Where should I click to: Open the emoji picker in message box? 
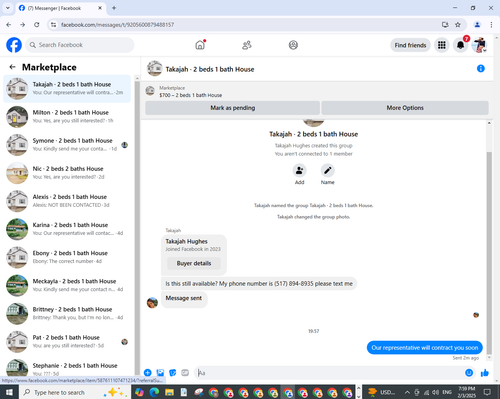click(x=469, y=373)
